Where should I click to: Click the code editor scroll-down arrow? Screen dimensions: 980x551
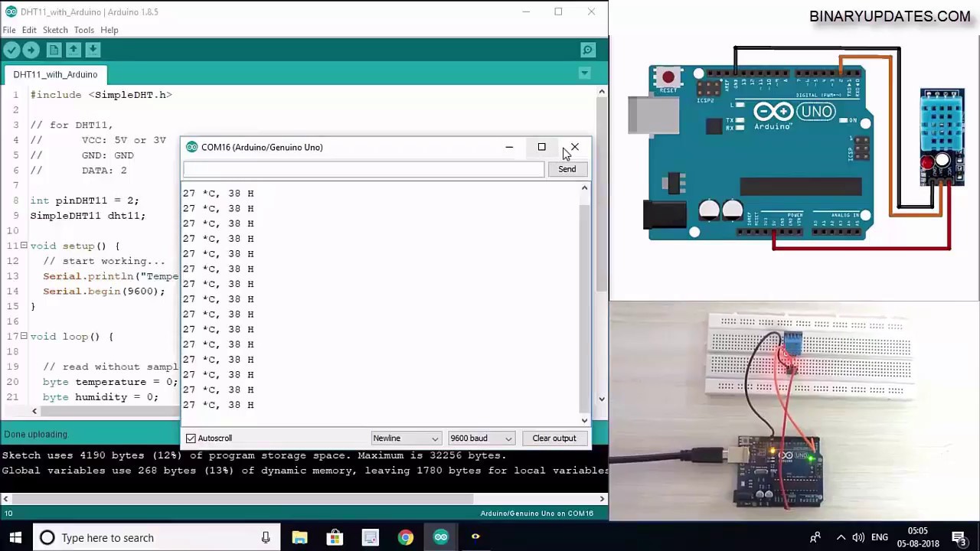pos(602,399)
